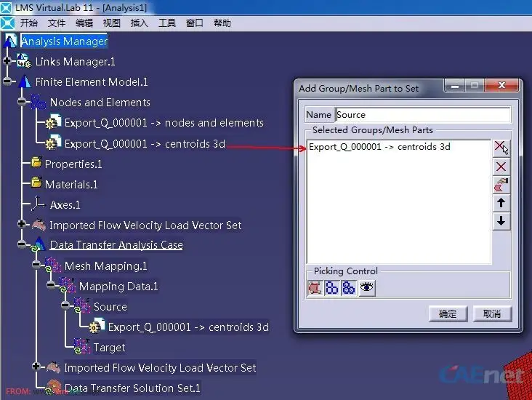Click the Mesh Mapping.1 icon

point(52,265)
